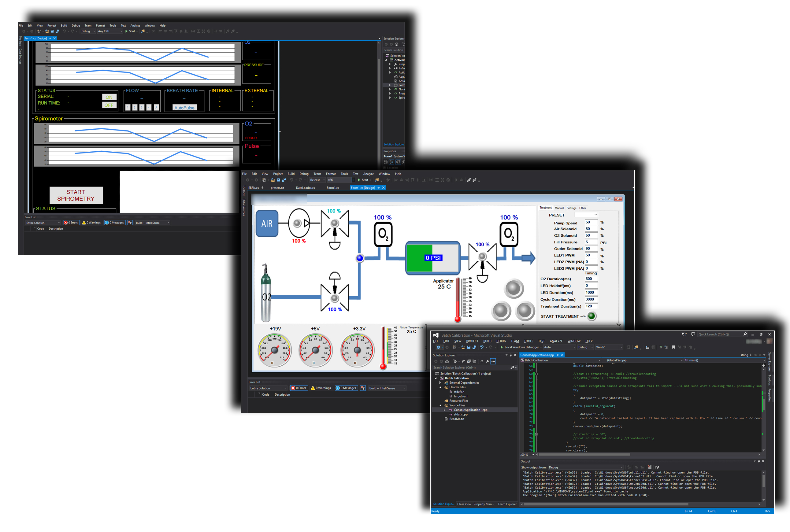Click the notifications flag icon

pyautogui.click(x=683, y=334)
